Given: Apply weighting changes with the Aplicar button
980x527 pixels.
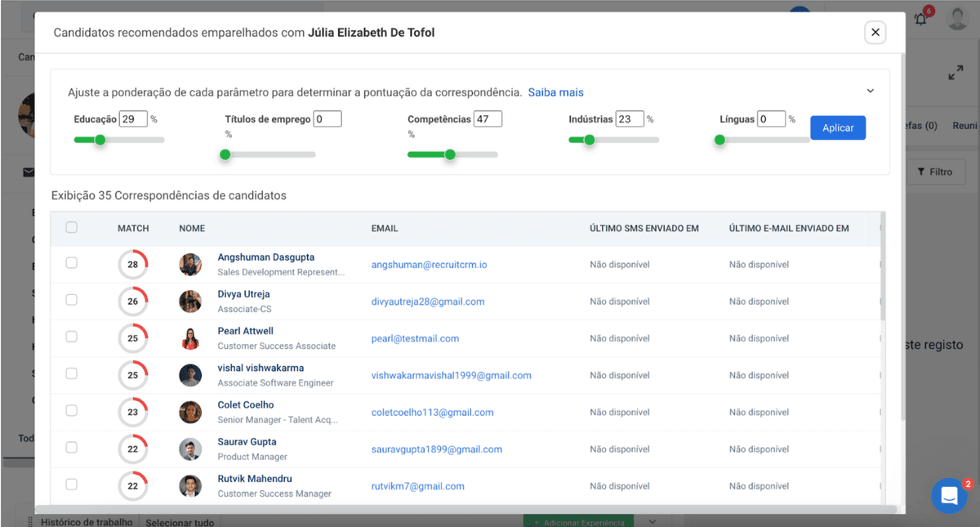Looking at the screenshot, I should [x=838, y=127].
